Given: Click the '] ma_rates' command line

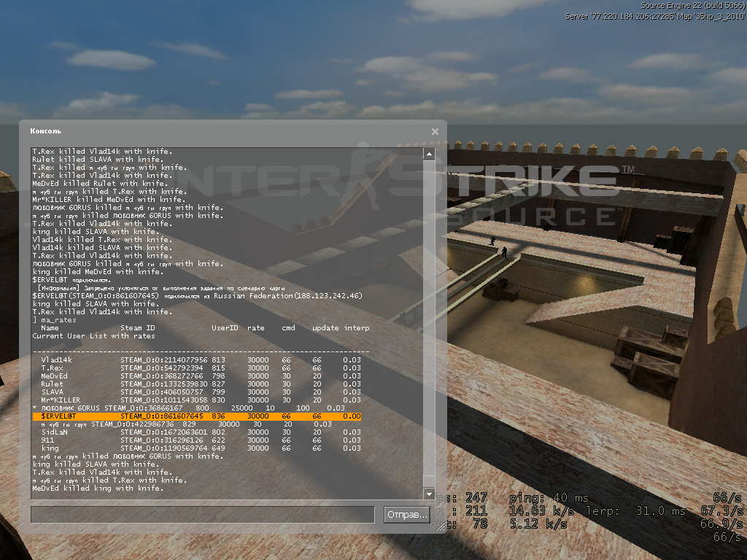Looking at the screenshot, I should 54,320.
